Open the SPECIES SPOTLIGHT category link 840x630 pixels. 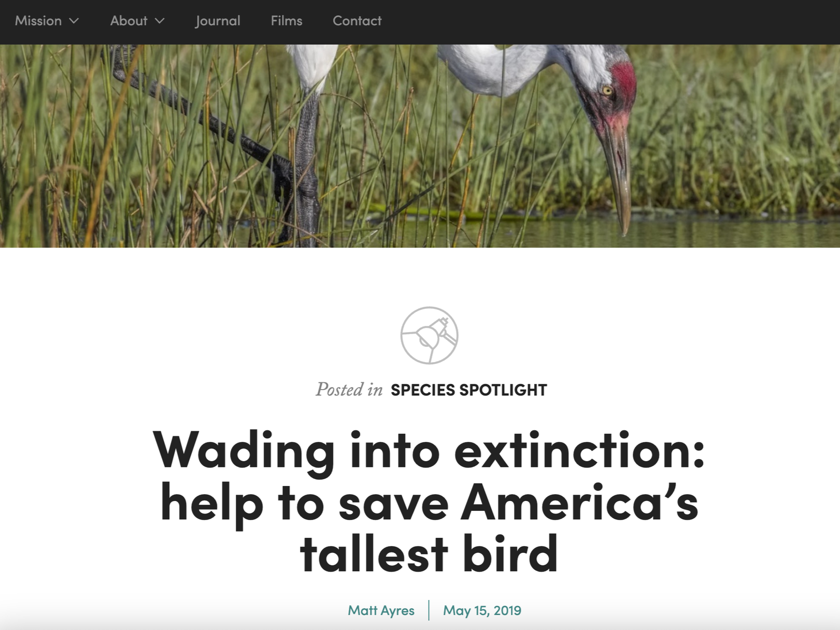click(468, 390)
